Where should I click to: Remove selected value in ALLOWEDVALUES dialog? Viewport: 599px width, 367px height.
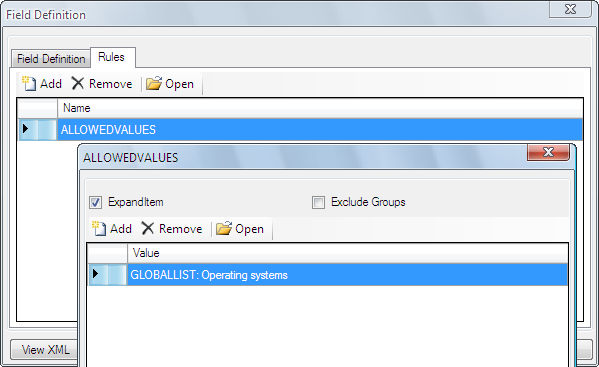[x=172, y=229]
